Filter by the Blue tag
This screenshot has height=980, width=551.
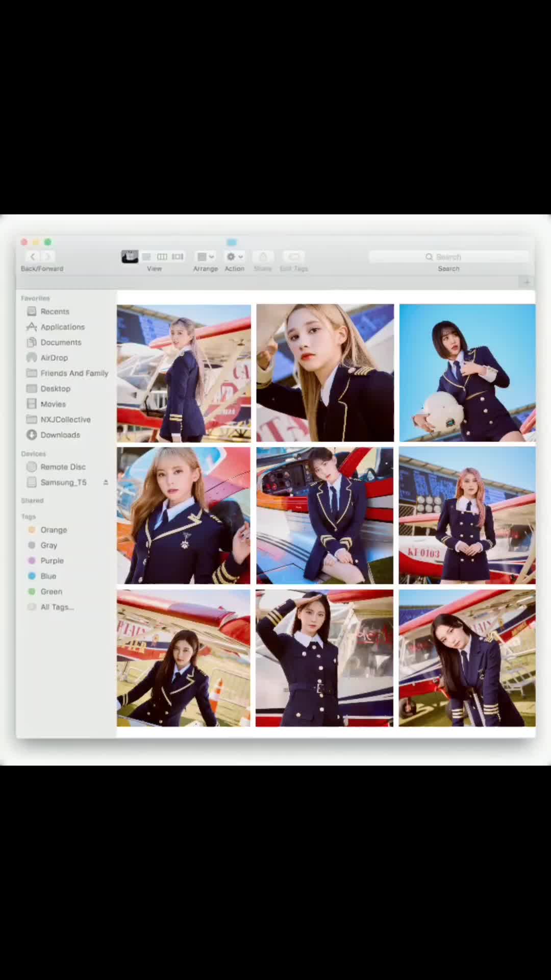(42, 576)
